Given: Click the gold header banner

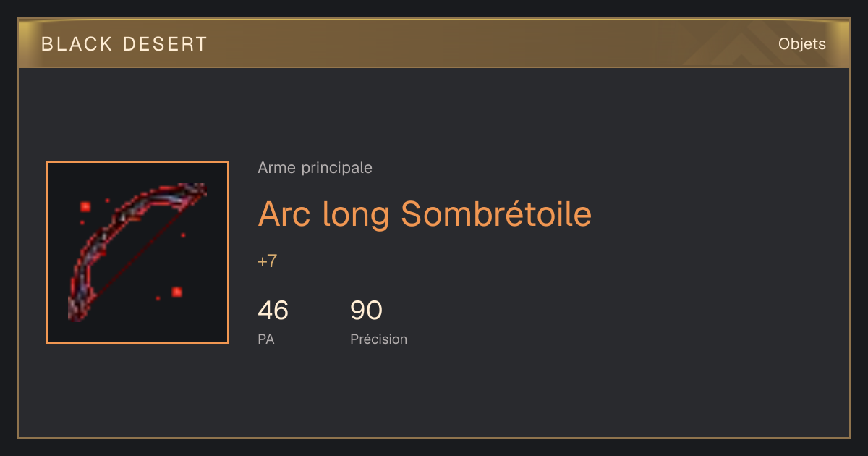Looking at the screenshot, I should pos(434,44).
